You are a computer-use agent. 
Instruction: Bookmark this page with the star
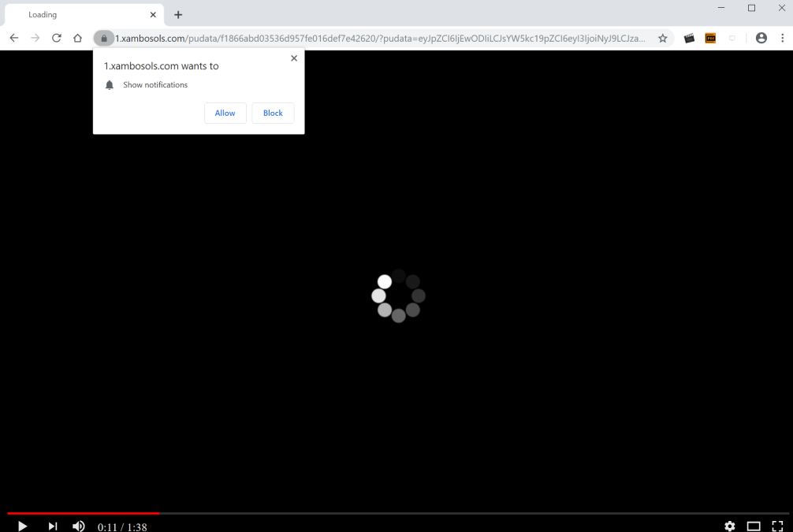pos(662,38)
